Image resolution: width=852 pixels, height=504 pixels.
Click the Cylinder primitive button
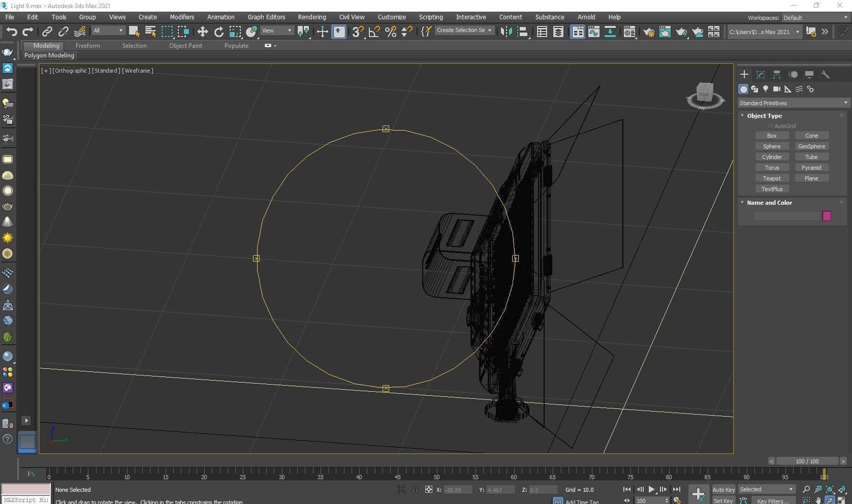pos(772,157)
